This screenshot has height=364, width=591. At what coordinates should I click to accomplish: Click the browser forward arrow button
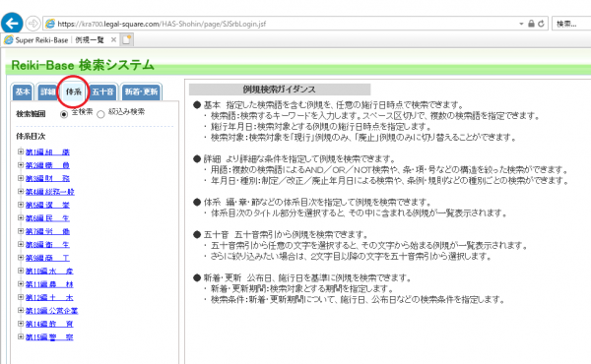pyautogui.click(x=33, y=24)
